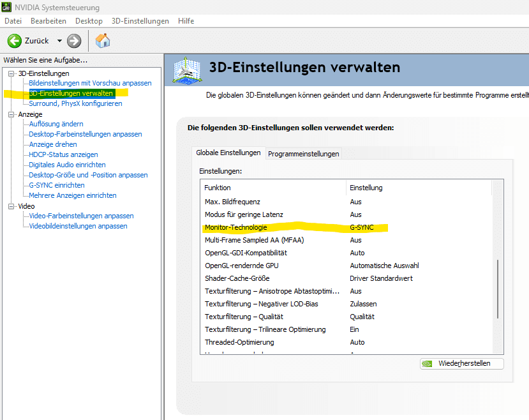Click the 3D-Einstellungen category label in tree

pos(43,73)
